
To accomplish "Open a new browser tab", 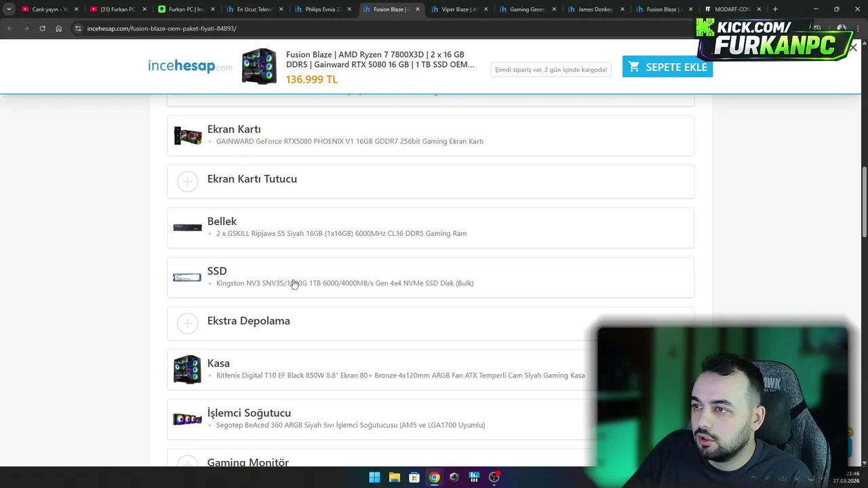I will pos(775,9).
